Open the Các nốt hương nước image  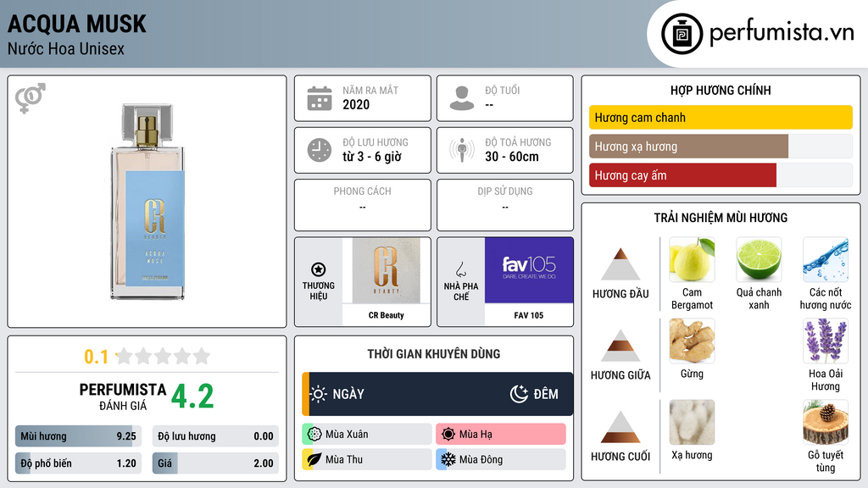coord(826,259)
